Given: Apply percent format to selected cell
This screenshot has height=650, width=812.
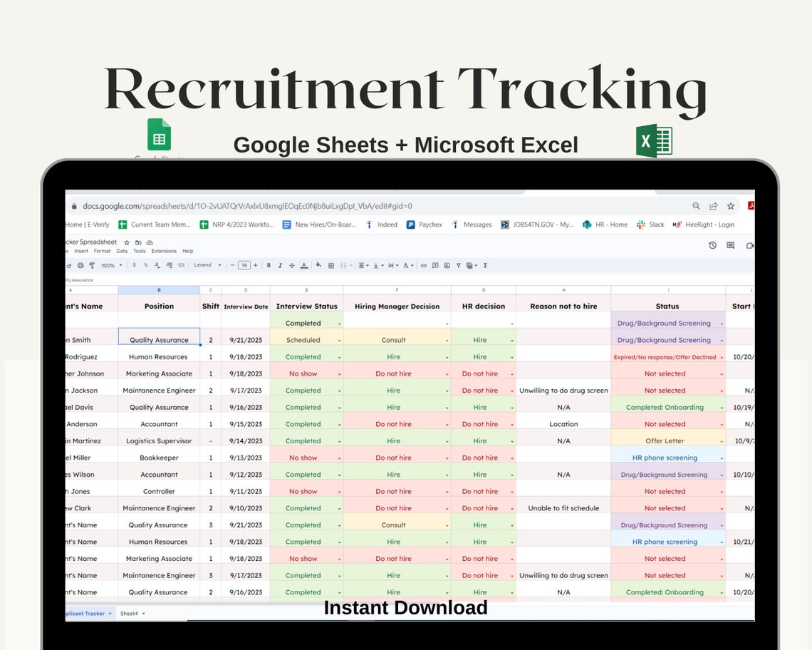Looking at the screenshot, I should click(x=144, y=264).
